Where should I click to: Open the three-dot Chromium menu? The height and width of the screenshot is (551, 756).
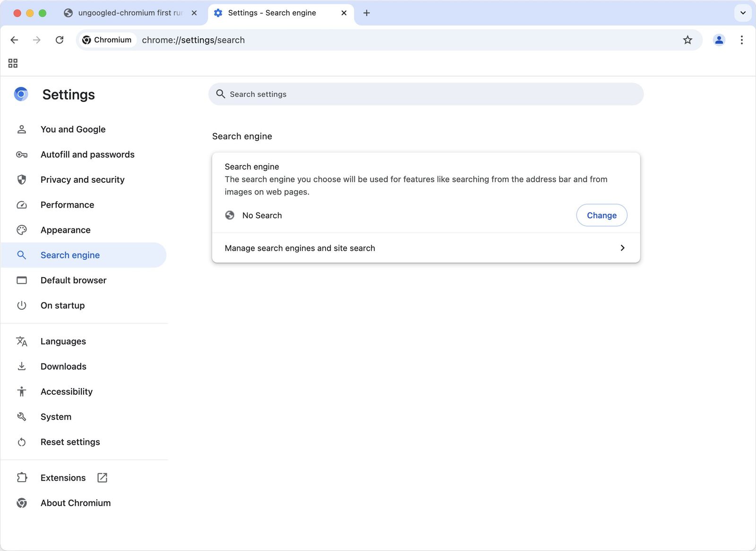(742, 40)
